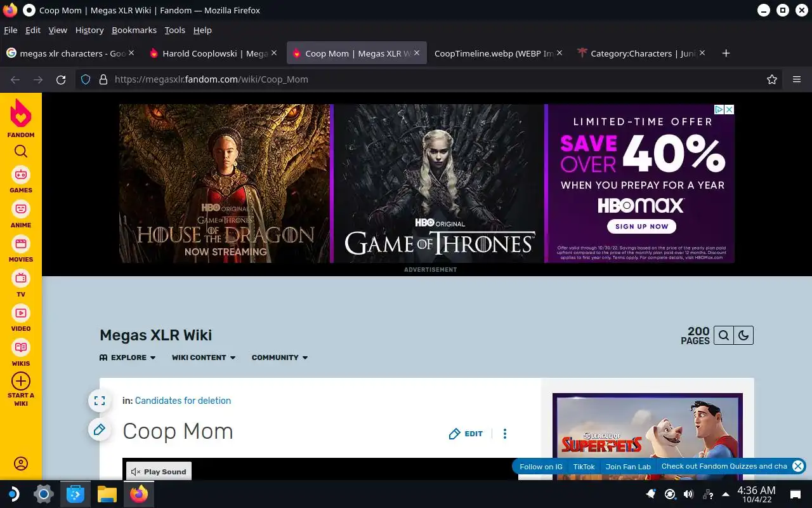Screen dimensions: 812x508
Task: Click the AdChoices icon on HBO ad
Action: click(x=719, y=110)
